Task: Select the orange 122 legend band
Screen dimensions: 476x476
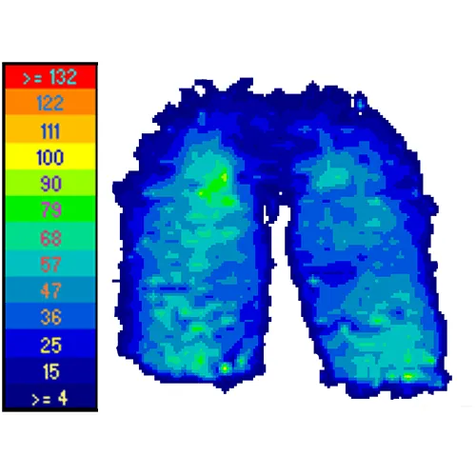Action: (x=50, y=102)
